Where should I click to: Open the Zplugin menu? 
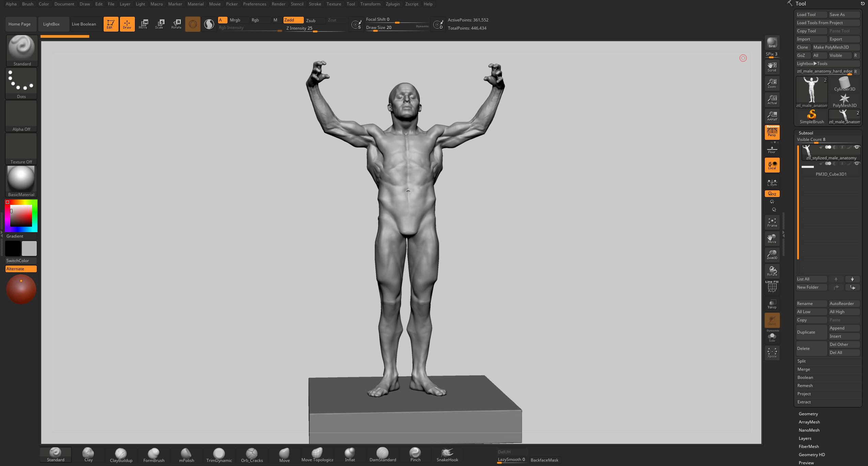click(393, 4)
